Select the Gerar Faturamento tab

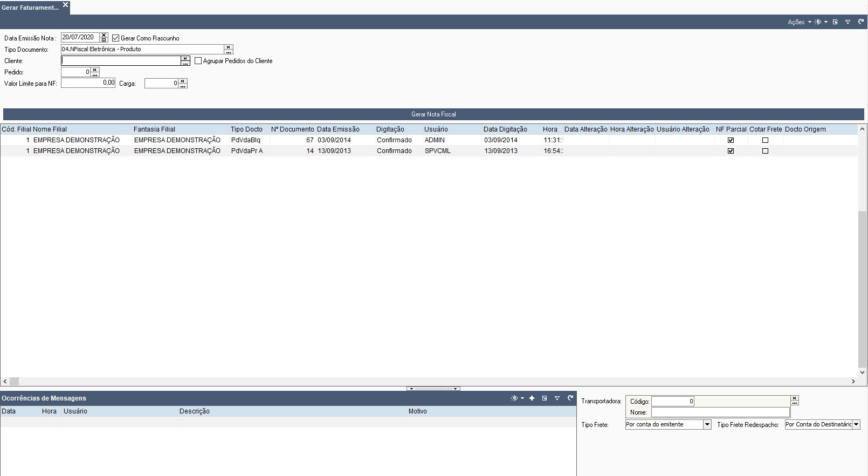coord(30,8)
